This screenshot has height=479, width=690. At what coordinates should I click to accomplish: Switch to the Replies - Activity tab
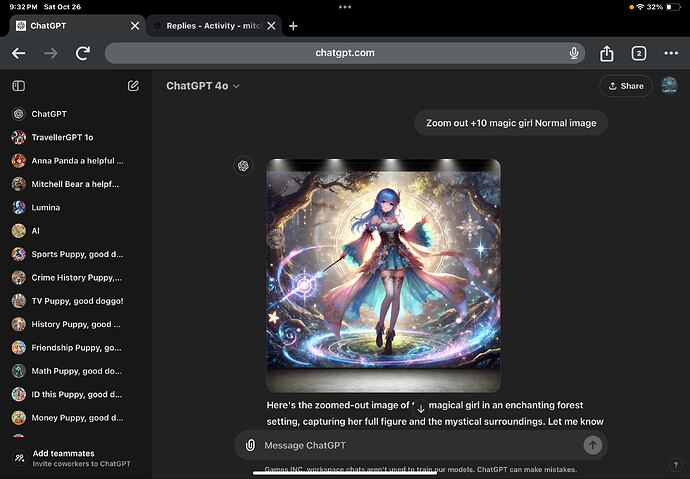click(x=213, y=26)
